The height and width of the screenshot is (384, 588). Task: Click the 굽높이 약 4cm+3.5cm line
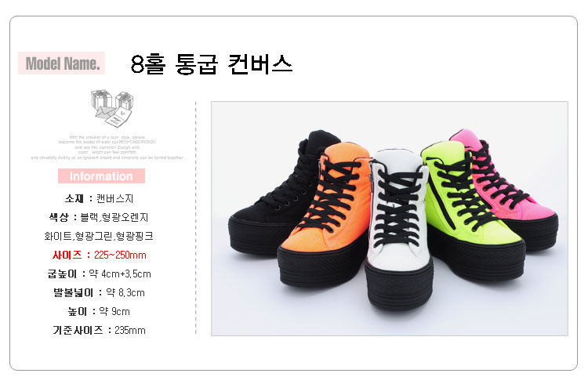(x=100, y=274)
